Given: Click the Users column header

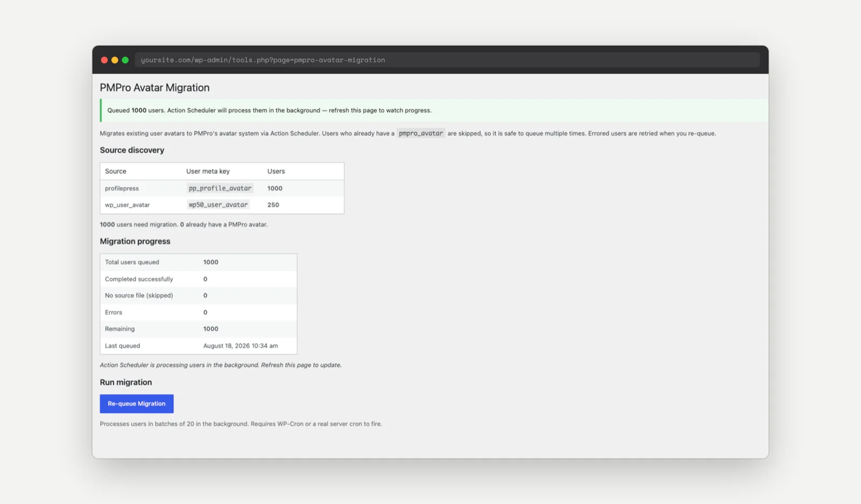Looking at the screenshot, I should pyautogui.click(x=276, y=171).
